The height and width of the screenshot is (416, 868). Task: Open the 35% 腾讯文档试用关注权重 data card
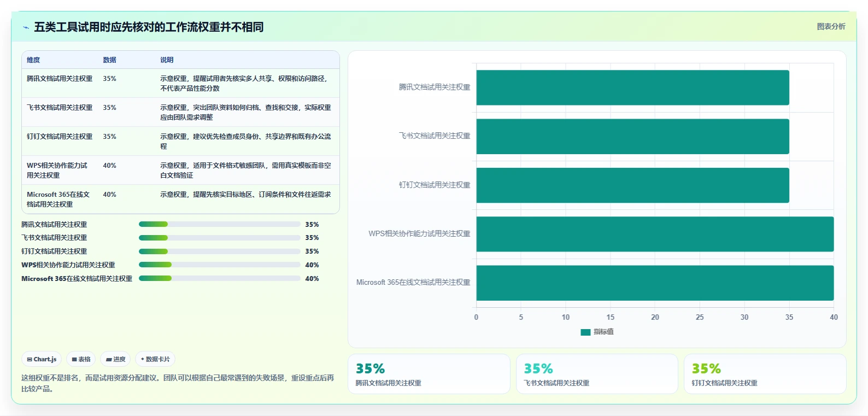click(429, 374)
